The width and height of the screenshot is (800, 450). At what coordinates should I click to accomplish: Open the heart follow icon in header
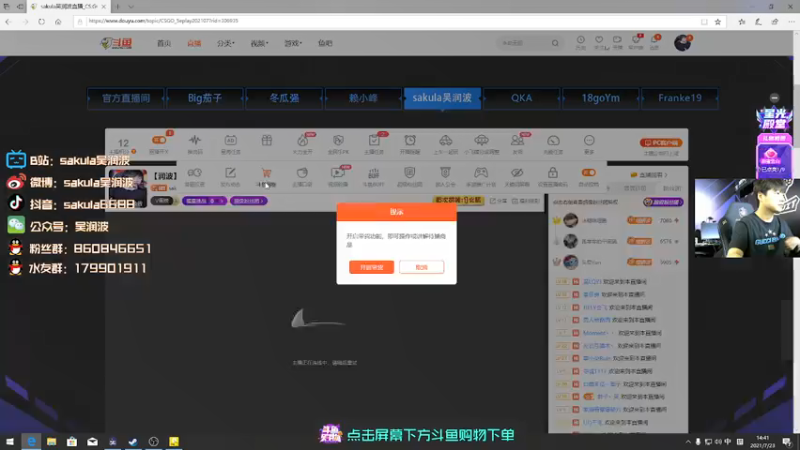(x=599, y=40)
